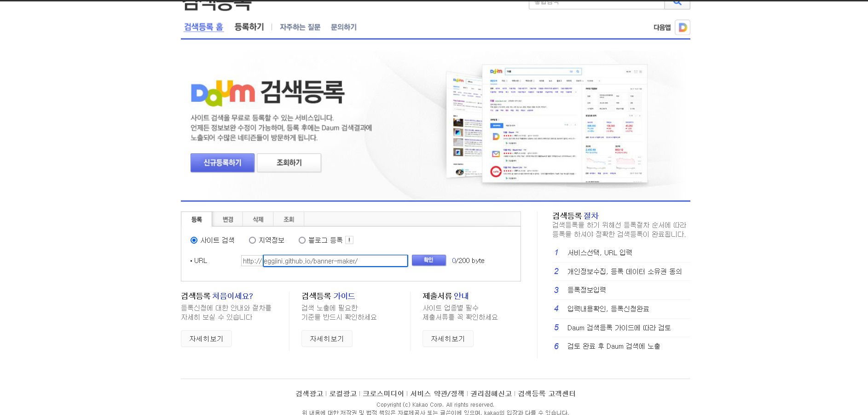Click the blog registration info exclamation icon
868x415 pixels.
click(x=349, y=240)
